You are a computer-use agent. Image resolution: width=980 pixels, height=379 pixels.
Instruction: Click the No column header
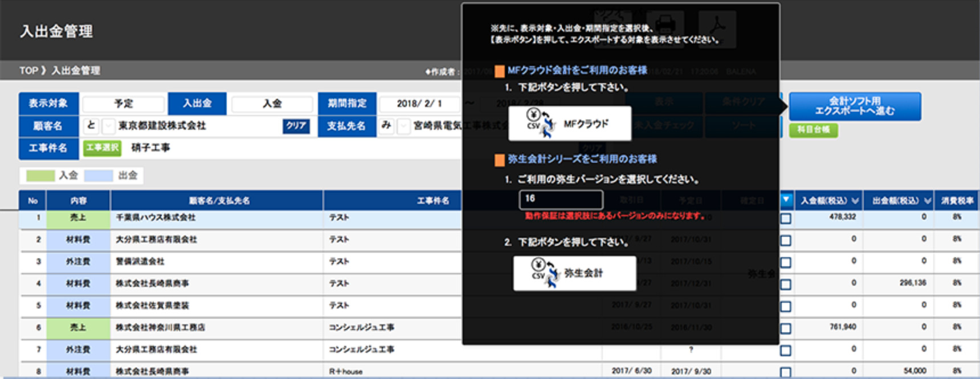(x=33, y=201)
